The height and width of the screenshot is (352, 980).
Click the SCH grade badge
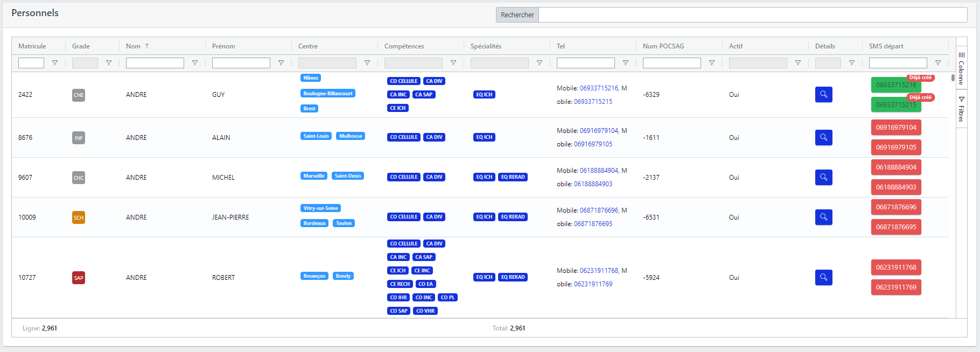click(79, 218)
